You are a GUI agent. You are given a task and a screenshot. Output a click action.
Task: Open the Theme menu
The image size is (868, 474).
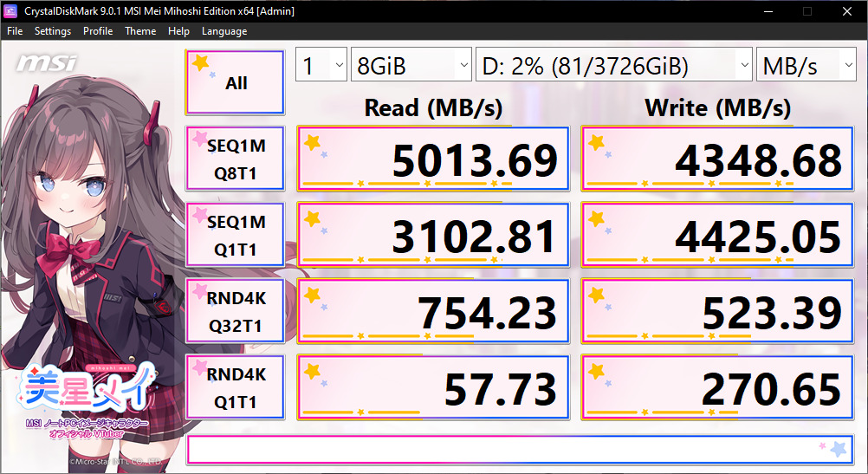[x=140, y=31]
